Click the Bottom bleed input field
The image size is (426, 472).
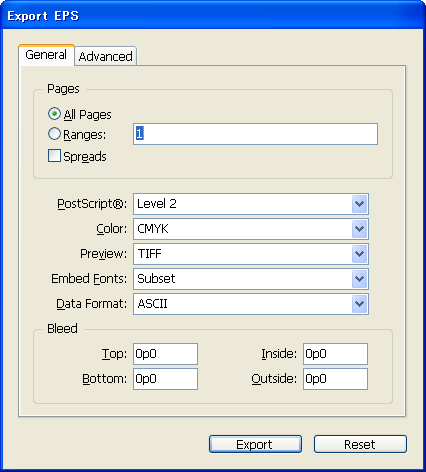pyautogui.click(x=165, y=379)
